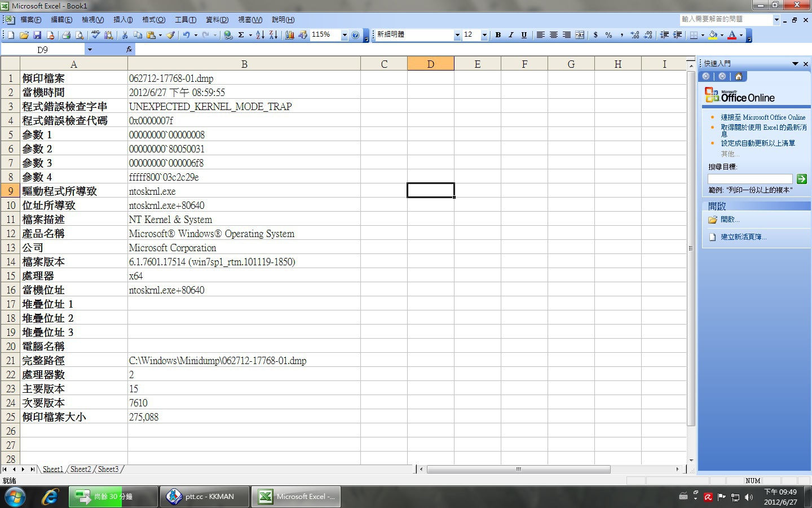Image resolution: width=812 pixels, height=508 pixels.
Task: Open the zoom 115% dropdown
Action: pos(345,35)
